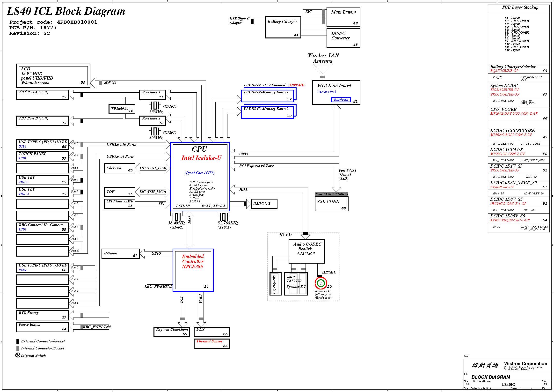Screen dimensions: 554x392
Task: Select the Battery Charger block
Action: tap(283, 27)
